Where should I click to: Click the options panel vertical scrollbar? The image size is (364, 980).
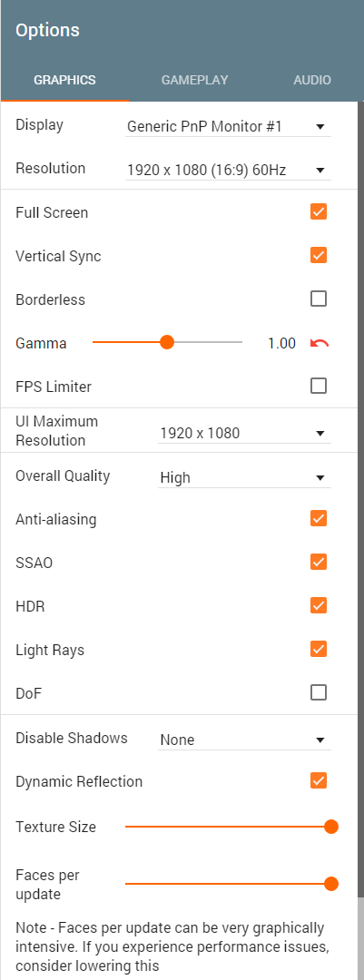[360, 500]
